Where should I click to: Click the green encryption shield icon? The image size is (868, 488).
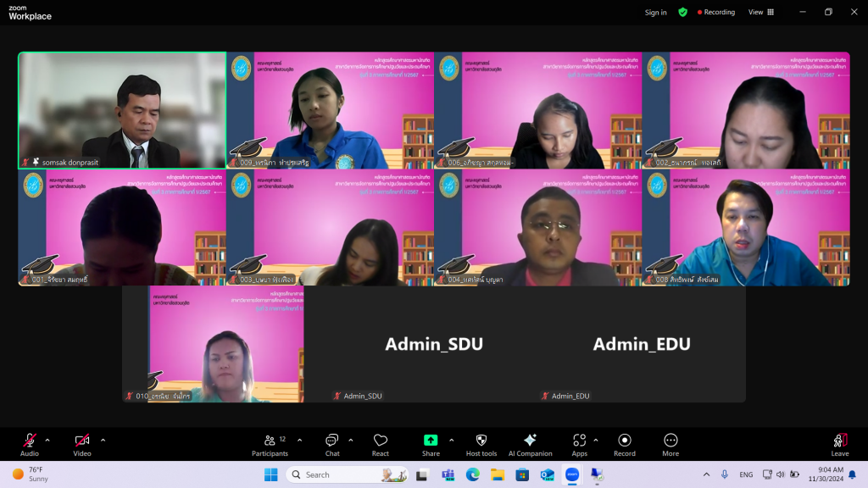pos(682,12)
